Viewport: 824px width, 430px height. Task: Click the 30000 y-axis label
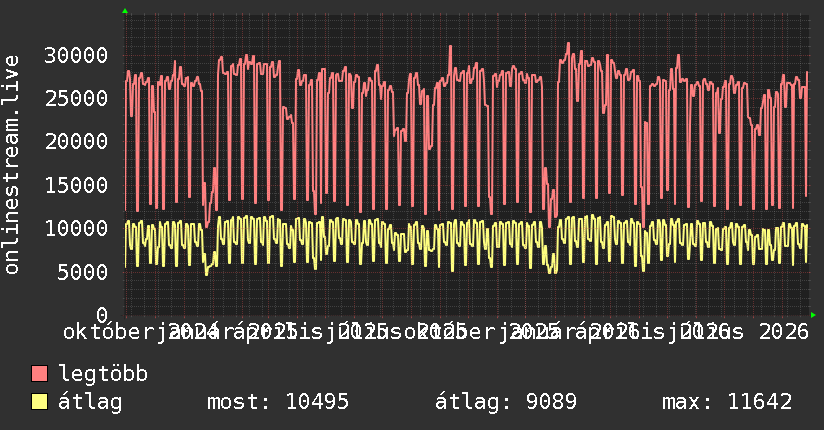pos(76,55)
